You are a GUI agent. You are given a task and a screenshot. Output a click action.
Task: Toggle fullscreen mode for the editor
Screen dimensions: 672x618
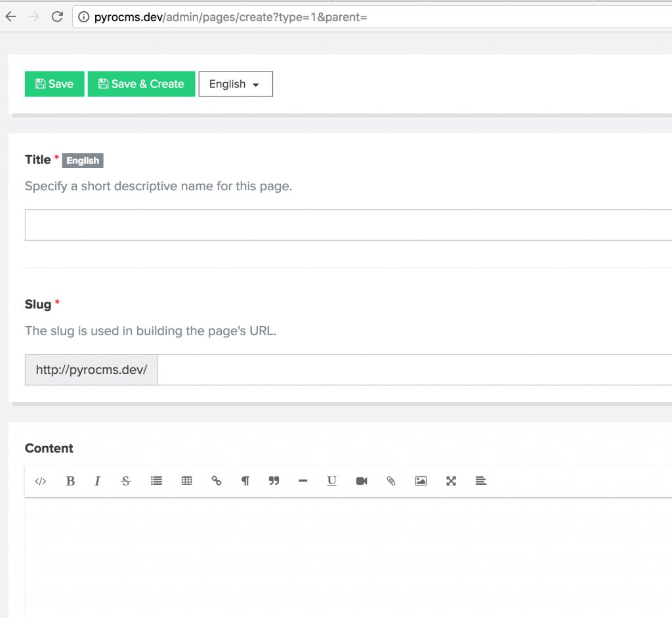click(x=451, y=481)
